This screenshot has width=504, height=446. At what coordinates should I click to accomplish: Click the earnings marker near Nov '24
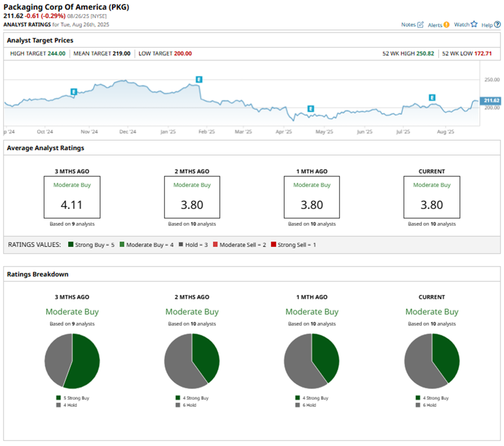point(73,92)
